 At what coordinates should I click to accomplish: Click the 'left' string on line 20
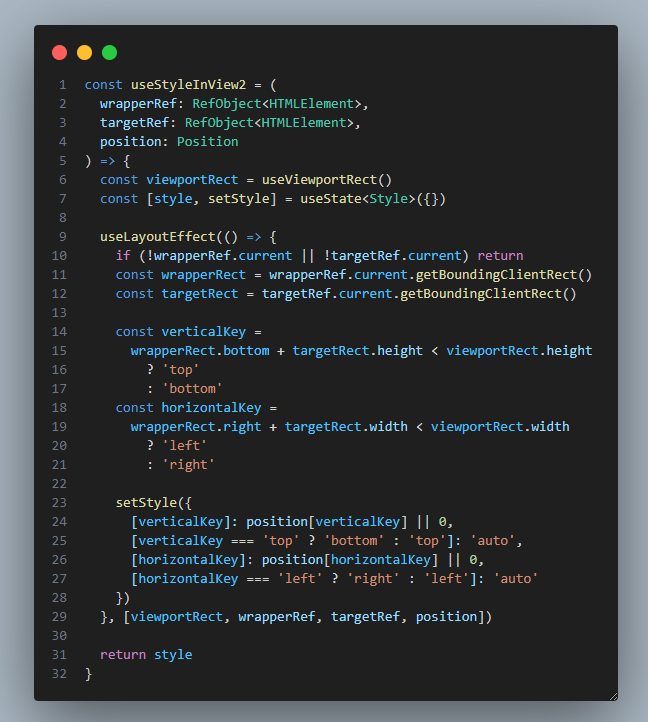[185, 446]
